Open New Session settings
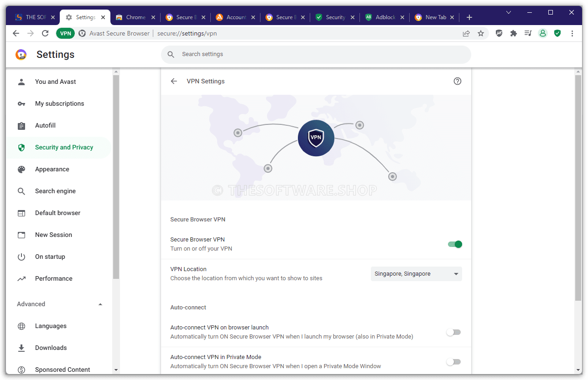 pos(58,235)
